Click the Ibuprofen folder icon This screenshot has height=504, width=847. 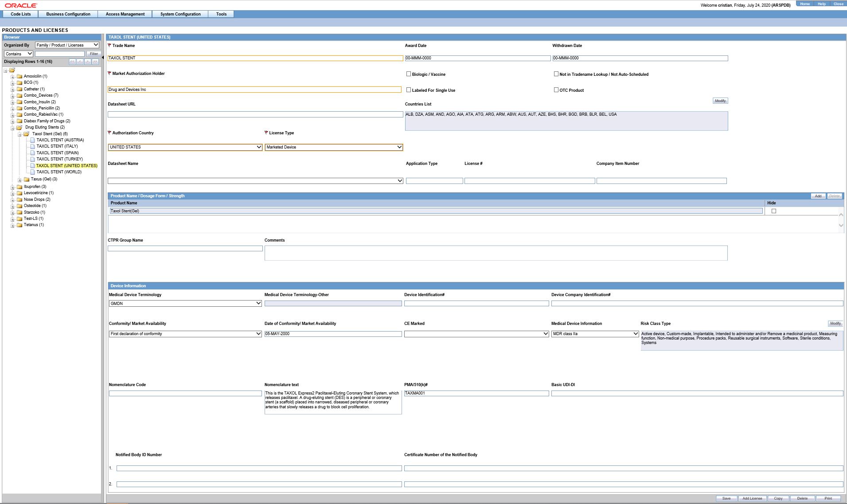pos(20,187)
